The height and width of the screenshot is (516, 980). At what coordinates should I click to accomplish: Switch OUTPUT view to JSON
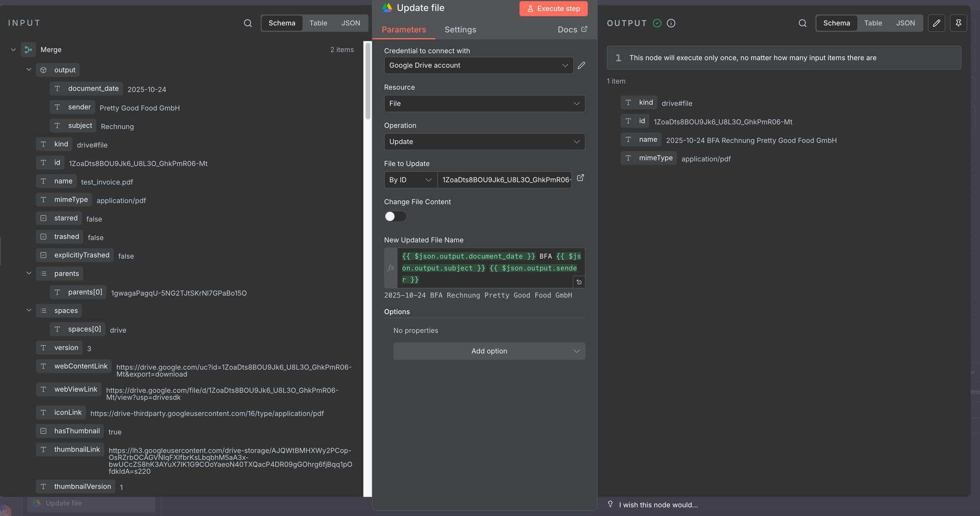click(905, 23)
